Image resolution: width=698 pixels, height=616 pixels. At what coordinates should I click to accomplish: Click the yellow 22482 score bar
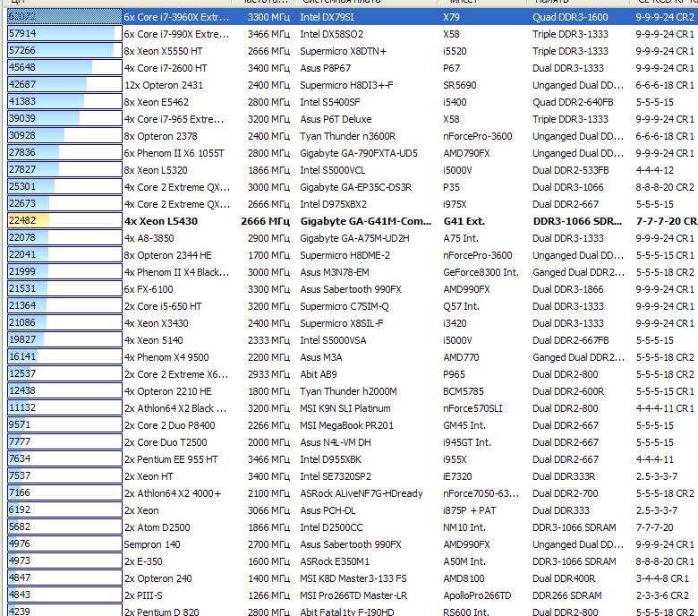[x=64, y=221]
